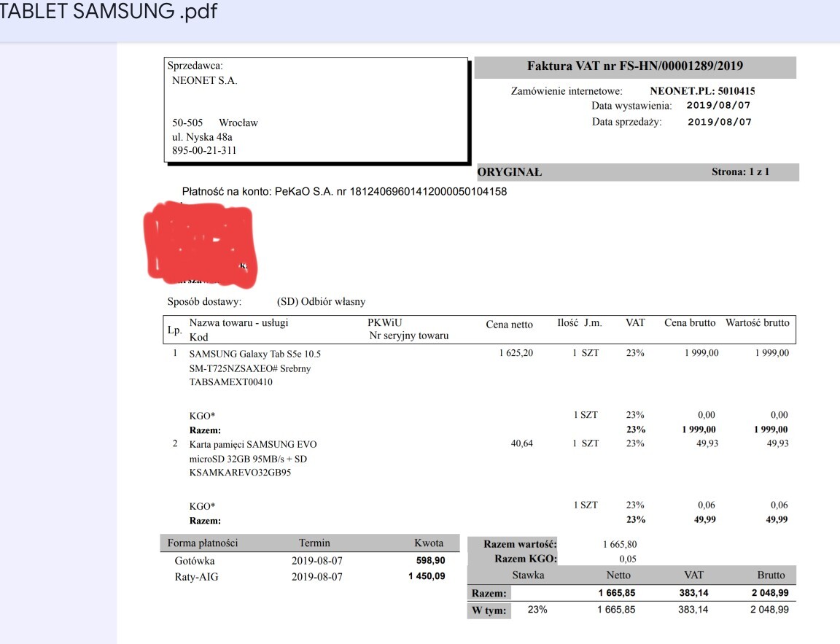The width and height of the screenshot is (840, 644).
Task: Select product code 'TABSAMEXT00410'
Action: click(231, 382)
